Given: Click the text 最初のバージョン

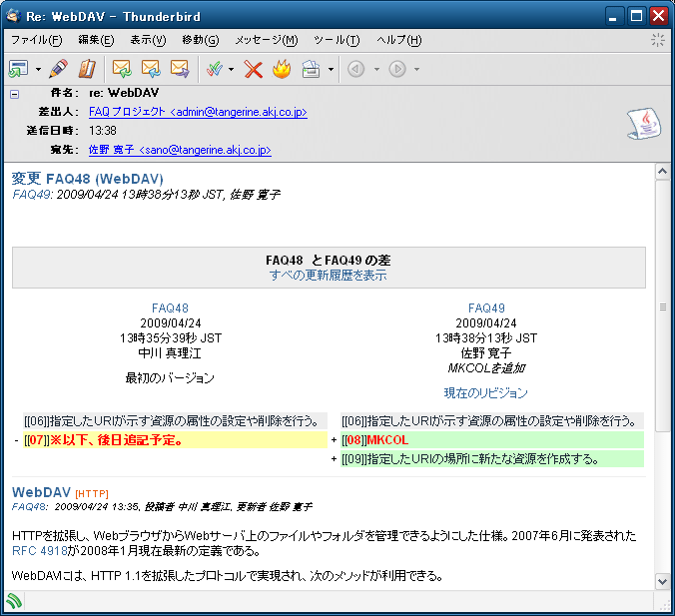Looking at the screenshot, I should [x=170, y=378].
